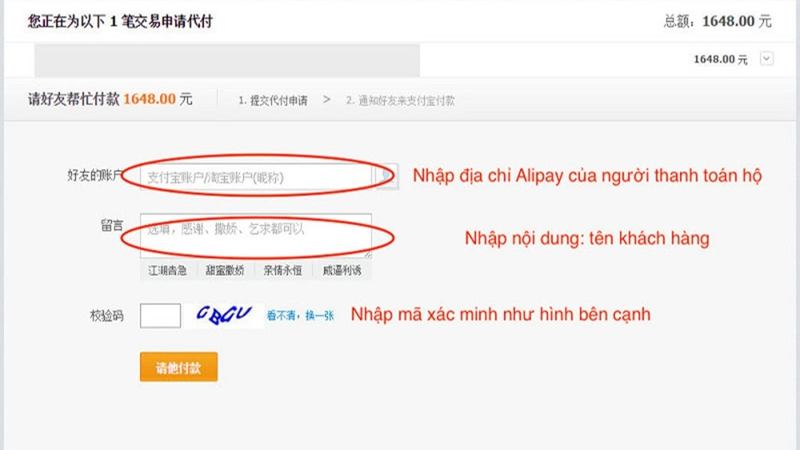Viewport: 800px width, 450px height.
Task: Select the 亲情永恒 preset message
Action: [x=284, y=270]
